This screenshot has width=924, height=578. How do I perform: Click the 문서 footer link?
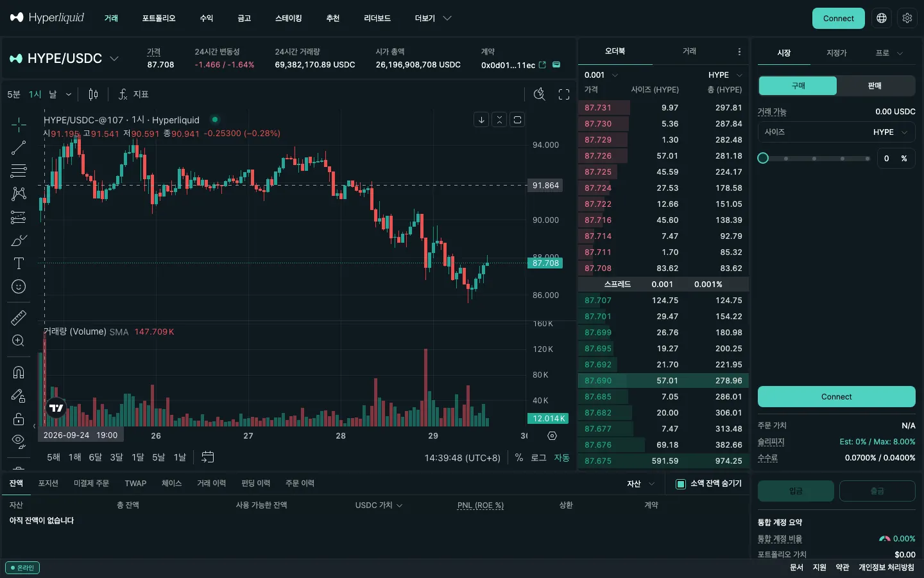796,568
